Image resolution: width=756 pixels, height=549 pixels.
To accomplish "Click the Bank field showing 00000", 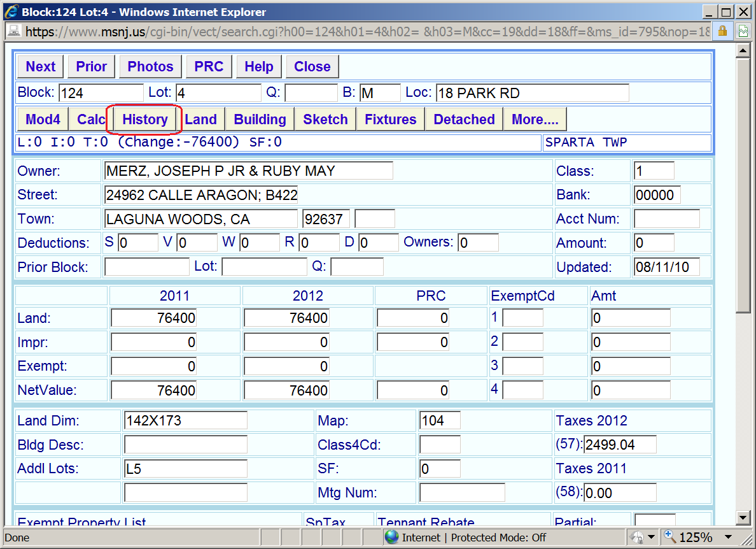I will [x=657, y=195].
